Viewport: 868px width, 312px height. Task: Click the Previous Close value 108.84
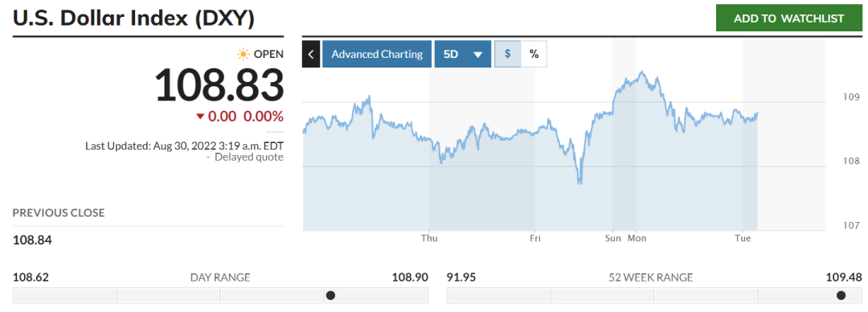click(32, 240)
